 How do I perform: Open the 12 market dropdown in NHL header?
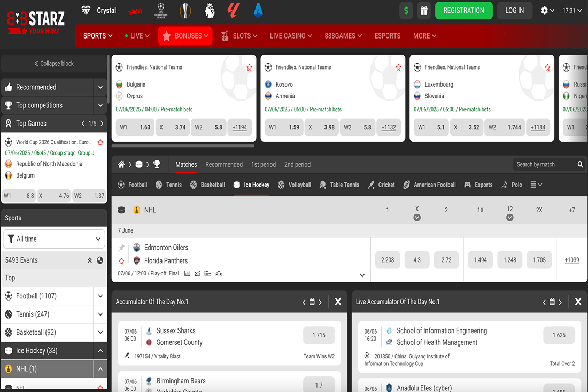pos(509,218)
